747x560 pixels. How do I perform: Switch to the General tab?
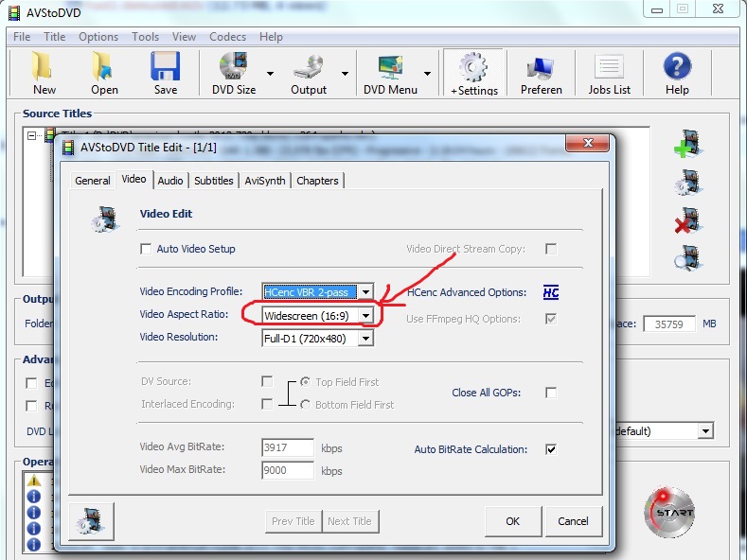93,181
